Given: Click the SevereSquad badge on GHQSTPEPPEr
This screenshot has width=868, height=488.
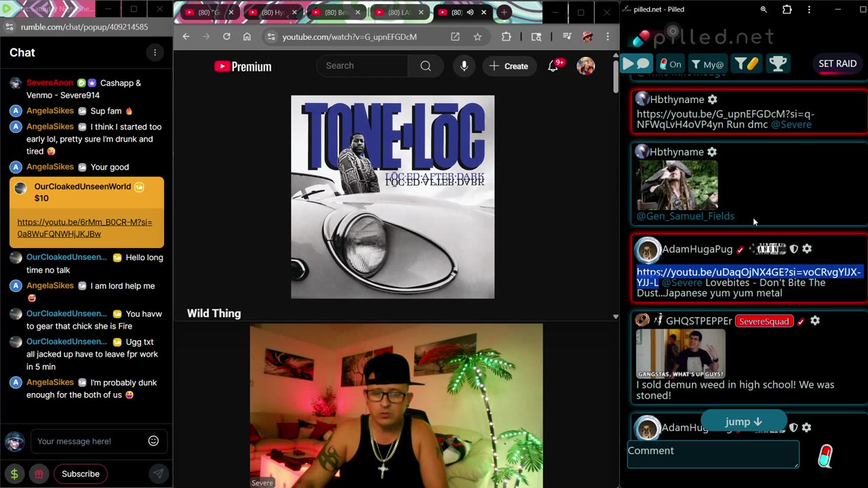Looking at the screenshot, I should (764, 321).
